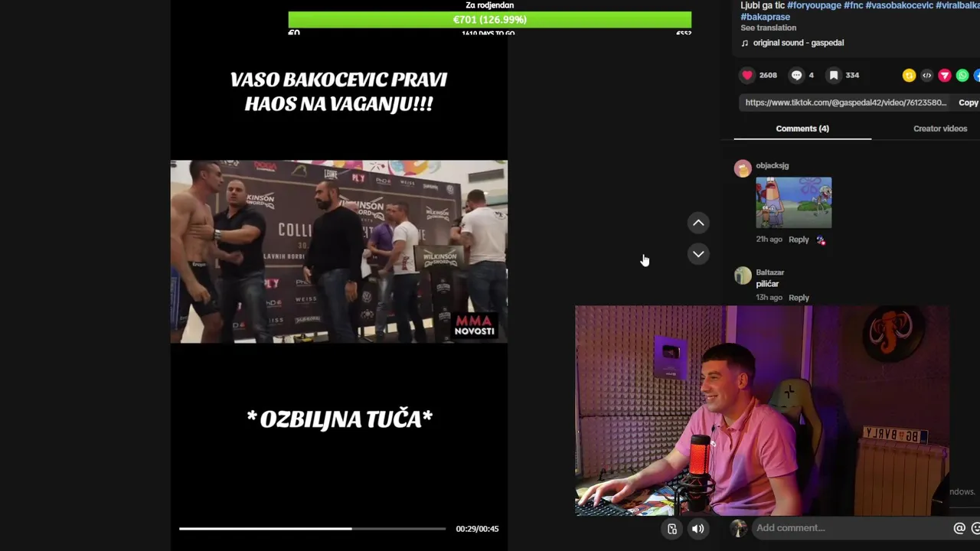The width and height of the screenshot is (980, 551).
Task: Select the TikTok video URL field
Action: click(x=845, y=103)
